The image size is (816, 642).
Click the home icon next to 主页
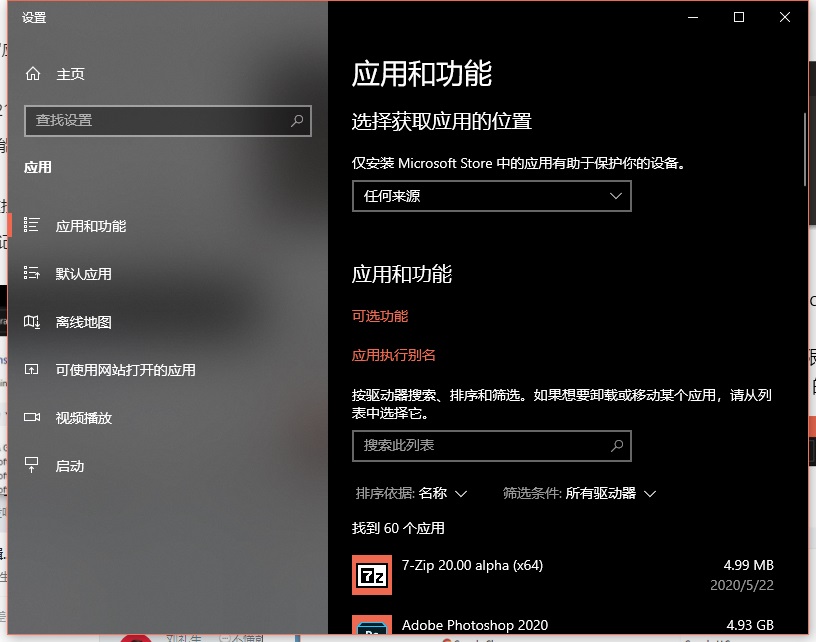[x=33, y=74]
